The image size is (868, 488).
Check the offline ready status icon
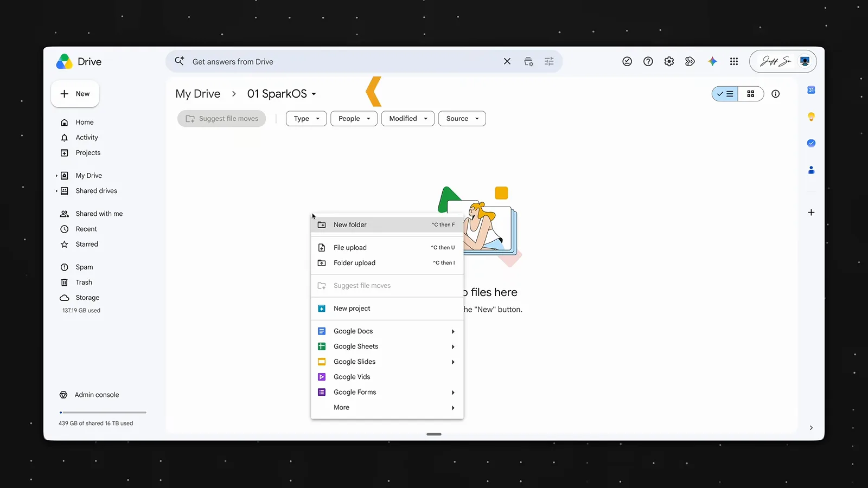click(627, 62)
